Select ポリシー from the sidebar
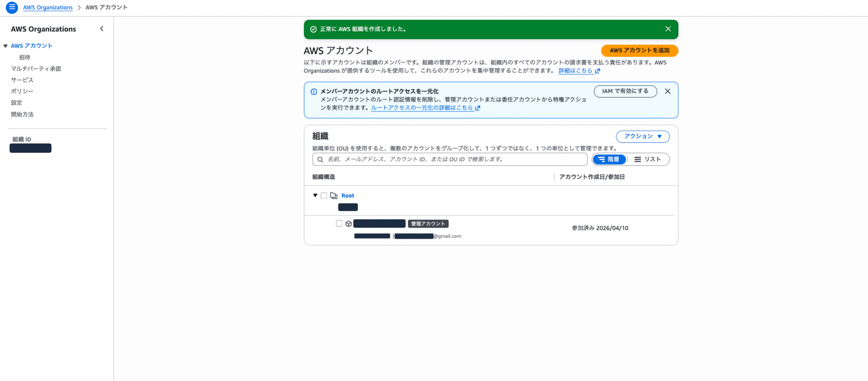The image size is (868, 381). point(22,91)
